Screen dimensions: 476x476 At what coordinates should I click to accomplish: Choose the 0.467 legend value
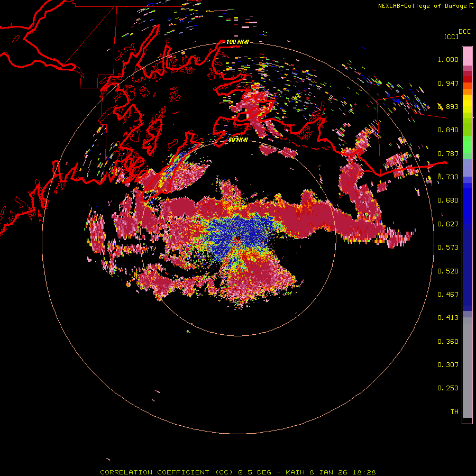[448, 295]
